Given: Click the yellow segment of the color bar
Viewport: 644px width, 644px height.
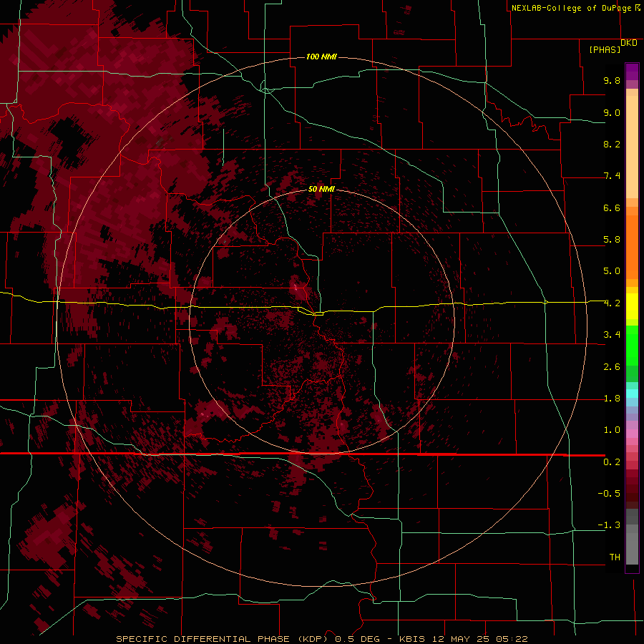Looking at the screenshot, I should (x=632, y=306).
